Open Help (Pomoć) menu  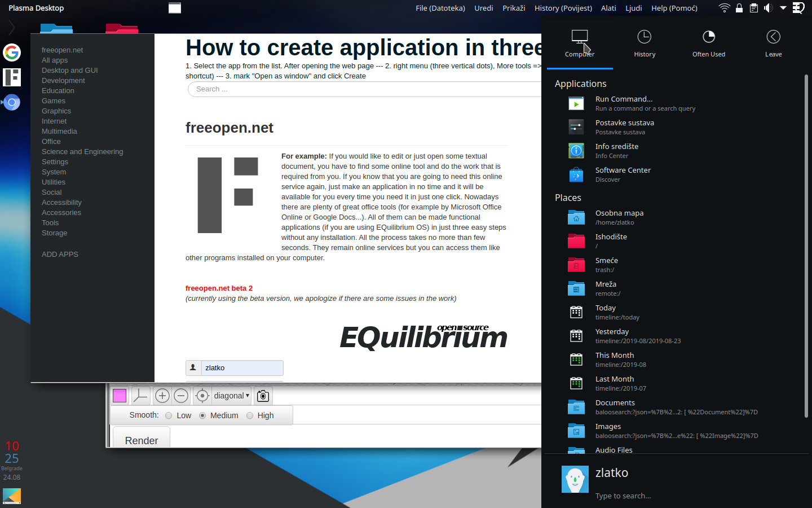point(674,8)
